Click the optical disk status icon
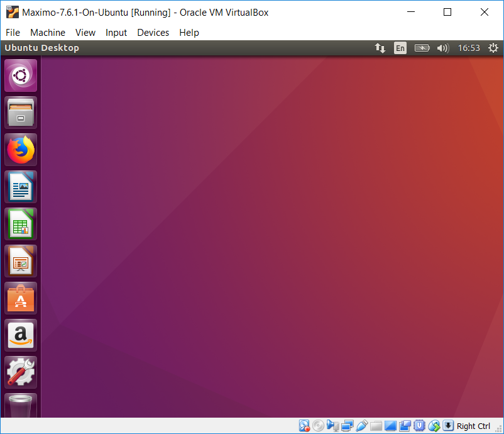 pos(318,426)
